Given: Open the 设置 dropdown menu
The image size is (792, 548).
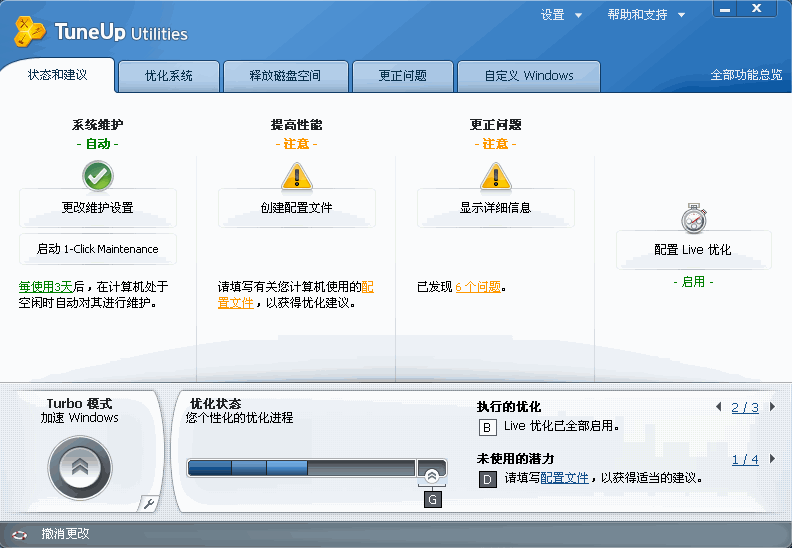Looking at the screenshot, I should click(x=561, y=15).
